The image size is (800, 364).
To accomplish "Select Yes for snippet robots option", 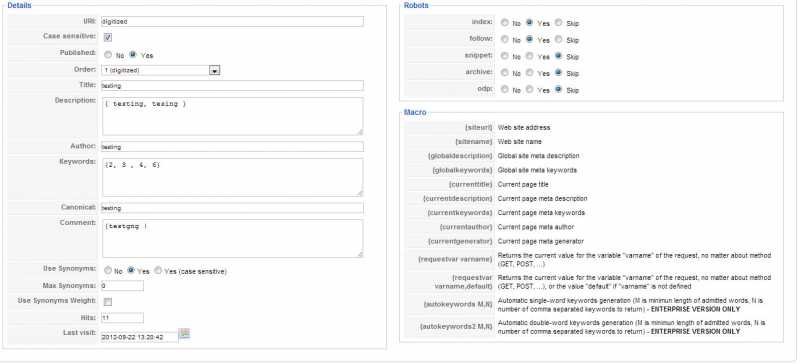I will pos(530,56).
